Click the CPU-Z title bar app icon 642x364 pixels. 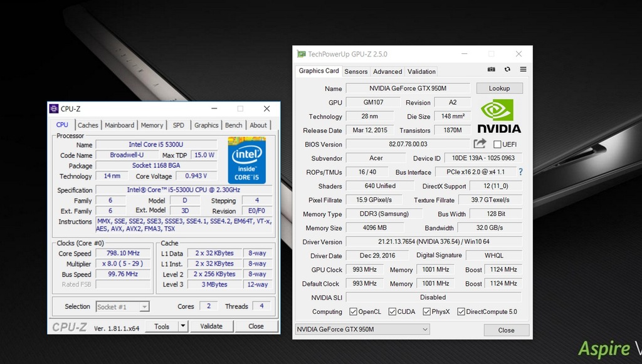click(54, 108)
